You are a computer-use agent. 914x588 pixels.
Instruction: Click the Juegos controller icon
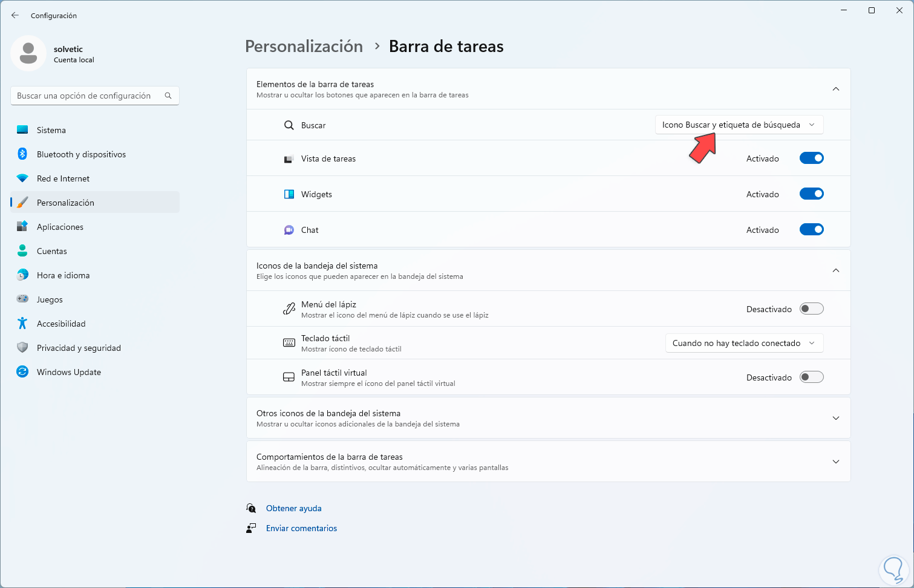click(x=22, y=299)
